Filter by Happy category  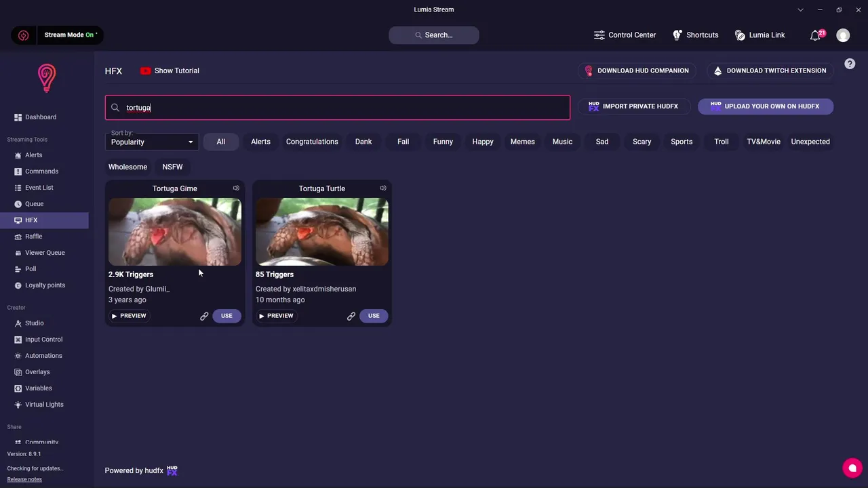coord(483,142)
